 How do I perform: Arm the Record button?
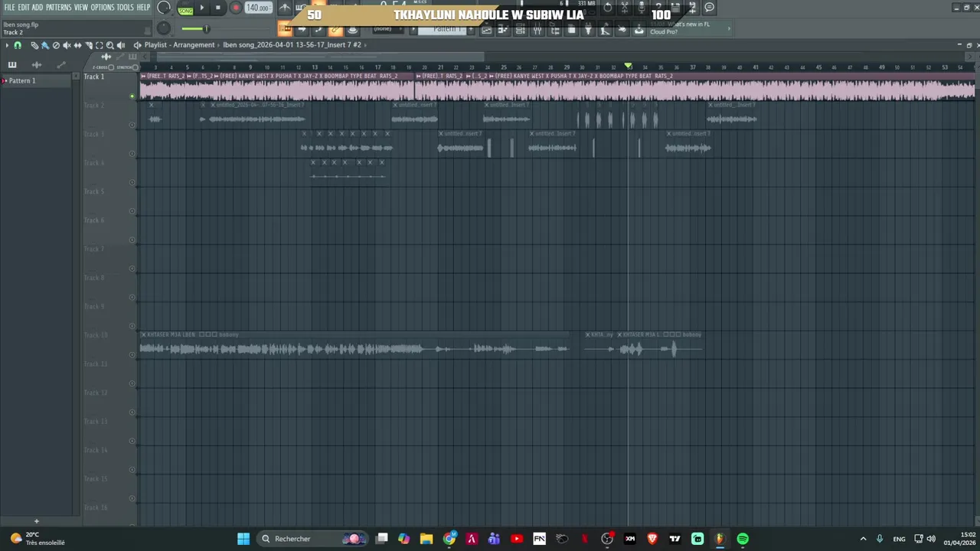(235, 8)
